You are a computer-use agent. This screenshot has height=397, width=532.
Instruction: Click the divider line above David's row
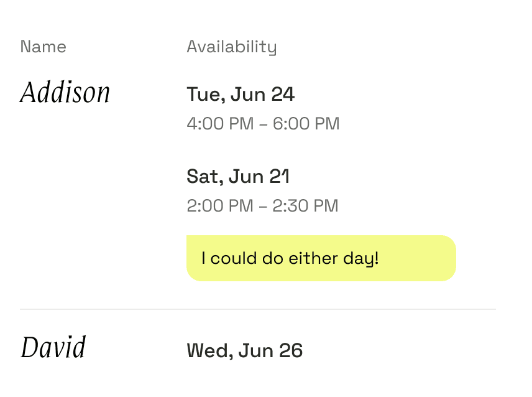(x=257, y=309)
